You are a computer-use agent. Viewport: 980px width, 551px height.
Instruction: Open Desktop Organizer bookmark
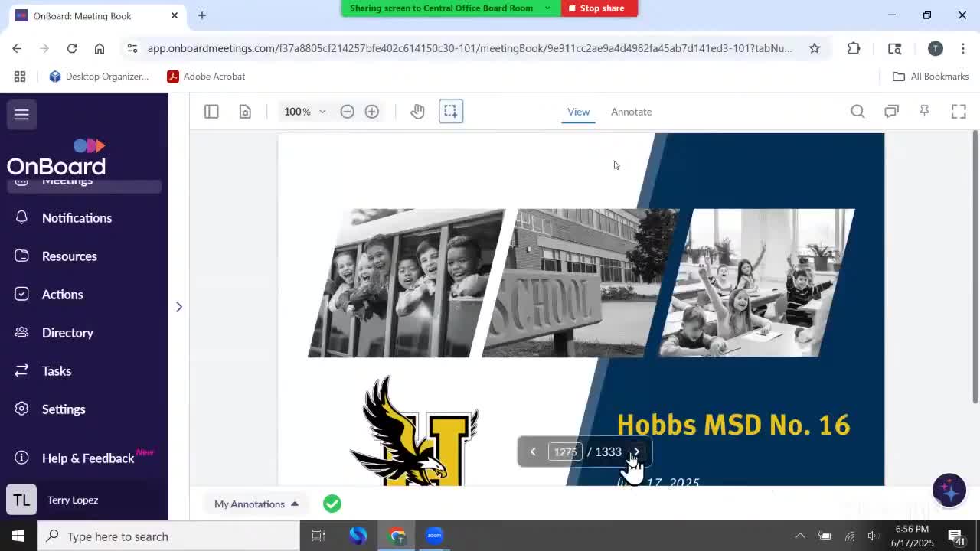pyautogui.click(x=99, y=77)
